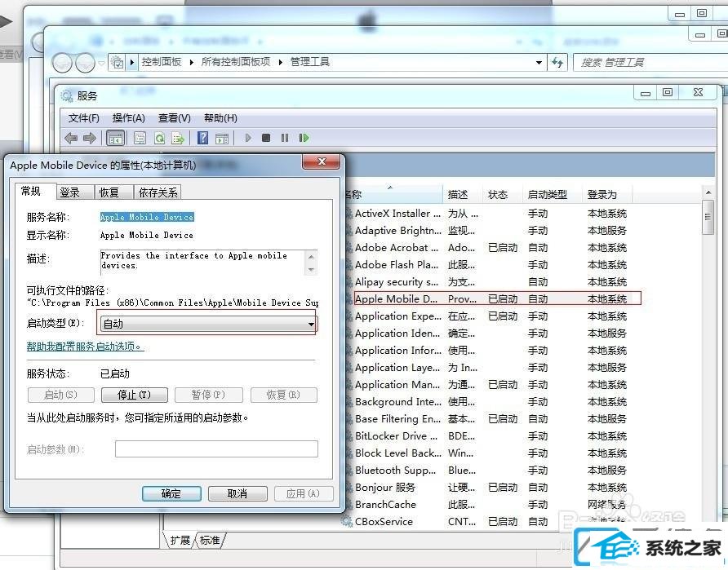Sort by the 登录为 column header

pos(607,194)
